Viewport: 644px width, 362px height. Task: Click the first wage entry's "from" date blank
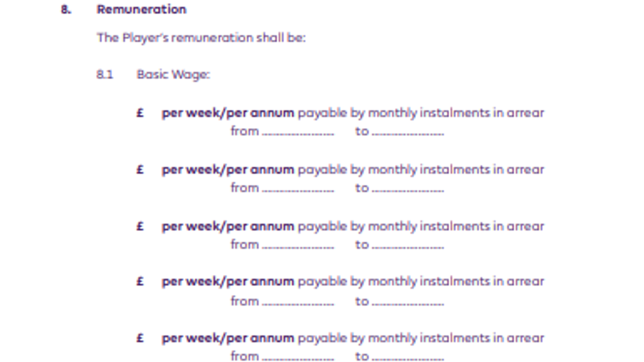point(298,132)
